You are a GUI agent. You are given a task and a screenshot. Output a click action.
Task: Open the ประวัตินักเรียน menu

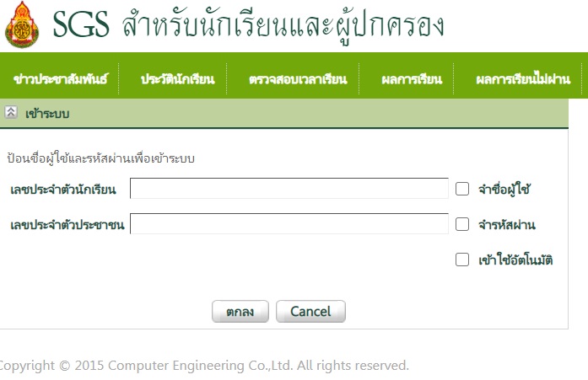coord(177,79)
